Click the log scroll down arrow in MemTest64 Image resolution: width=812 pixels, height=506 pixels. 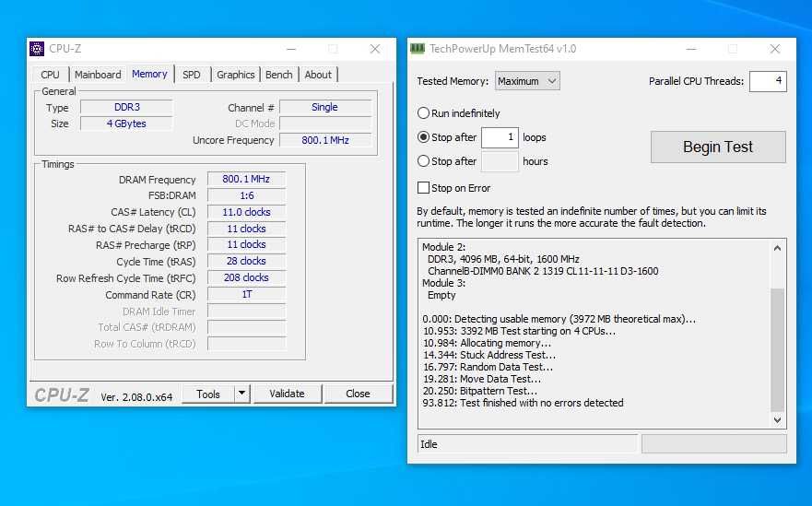[x=777, y=420]
